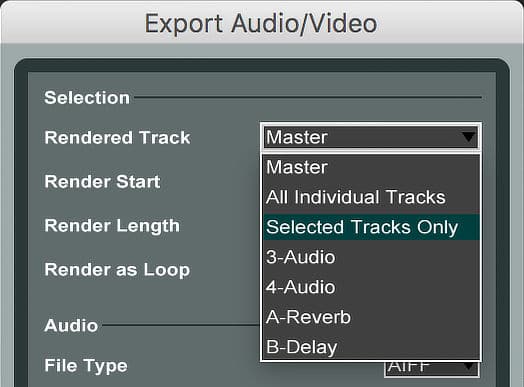The height and width of the screenshot is (387, 524).
Task: Click the divider line beside Selection heading
Action: coord(308,97)
